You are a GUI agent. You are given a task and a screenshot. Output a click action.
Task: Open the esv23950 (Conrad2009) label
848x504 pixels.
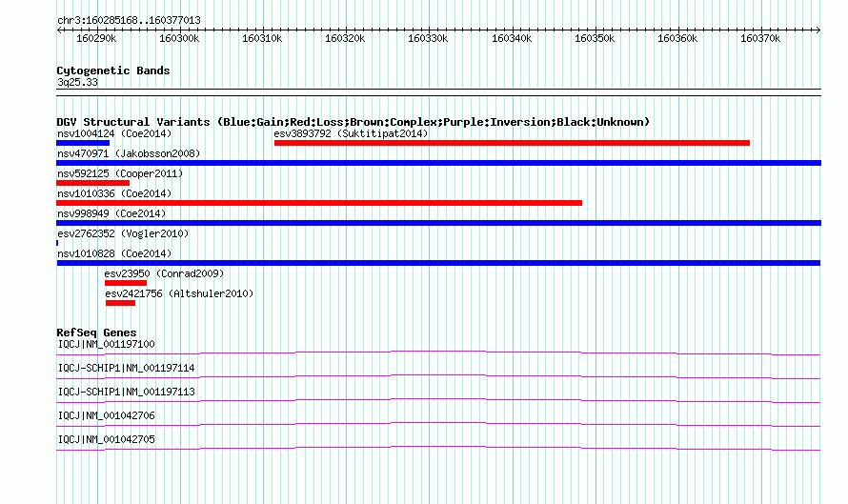164,273
